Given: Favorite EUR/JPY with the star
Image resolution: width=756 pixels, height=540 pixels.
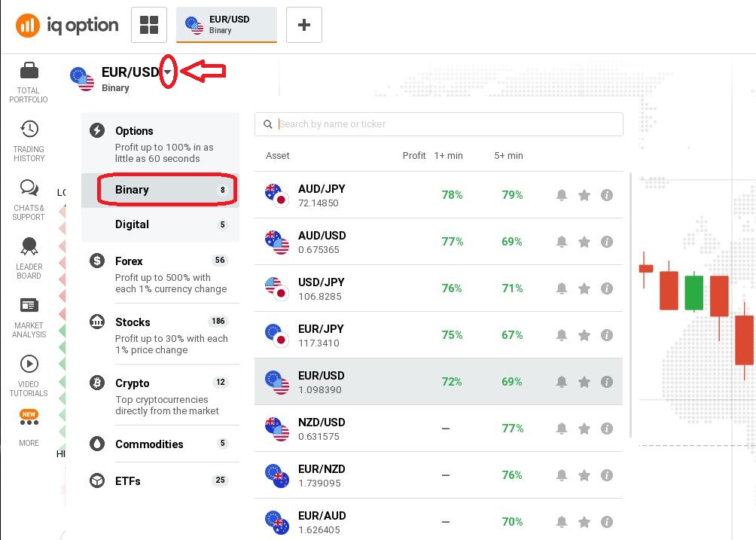Looking at the screenshot, I should coord(584,335).
